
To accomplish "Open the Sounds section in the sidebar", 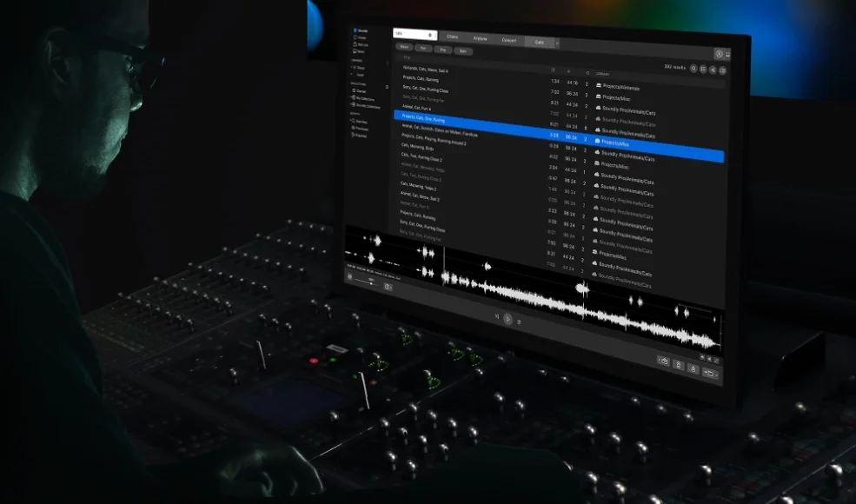I will point(361,31).
